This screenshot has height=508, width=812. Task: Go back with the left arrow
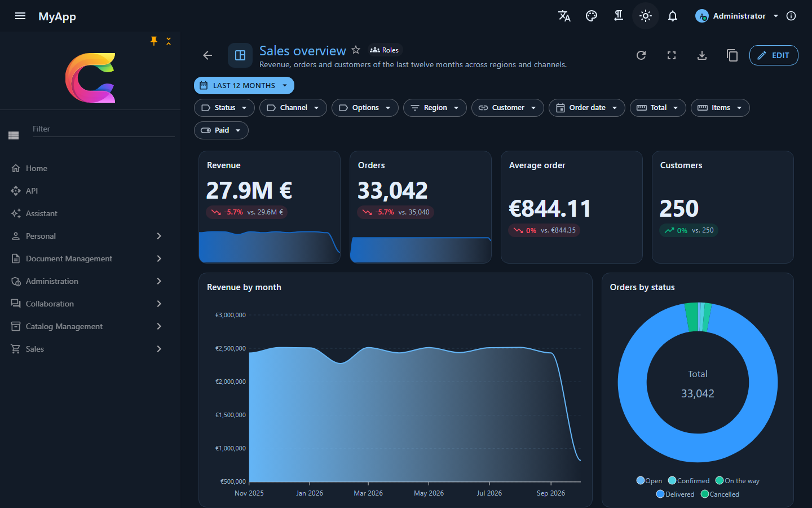(208, 55)
